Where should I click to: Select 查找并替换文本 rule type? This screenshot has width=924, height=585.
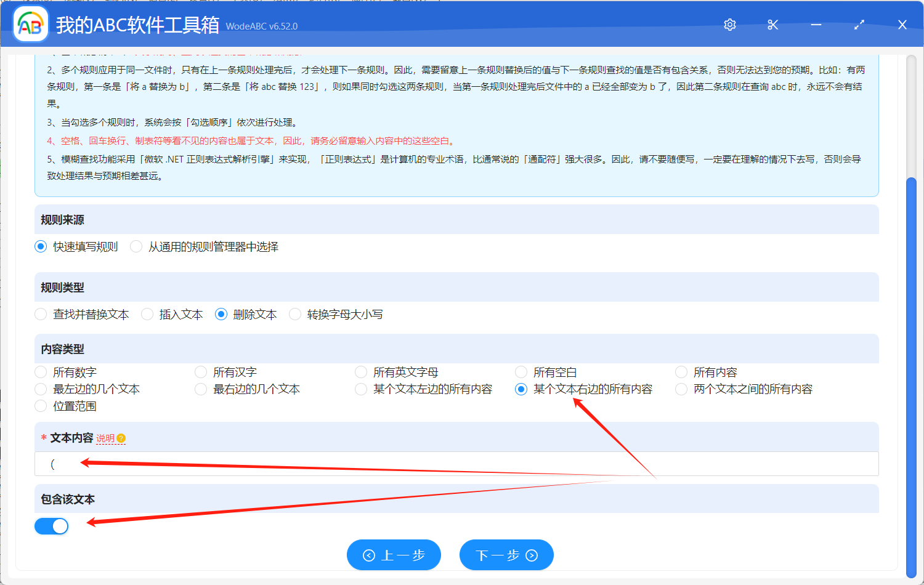(41, 314)
